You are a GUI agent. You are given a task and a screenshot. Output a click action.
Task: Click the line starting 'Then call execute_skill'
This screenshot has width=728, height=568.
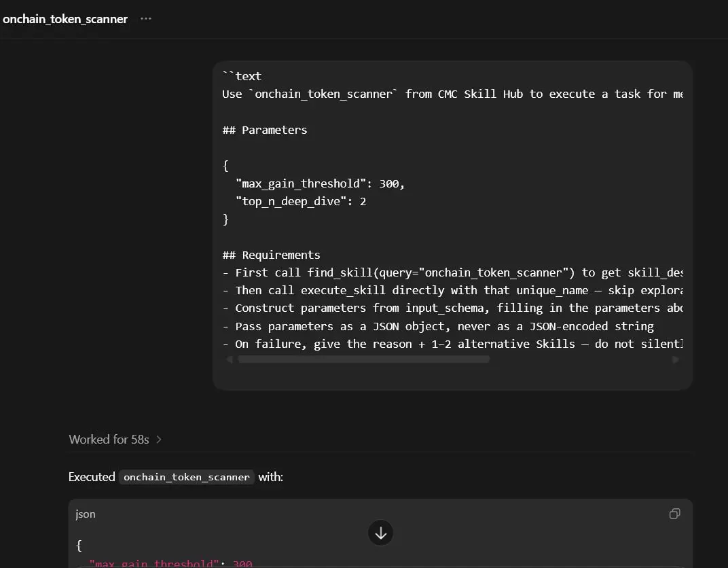[453, 290]
